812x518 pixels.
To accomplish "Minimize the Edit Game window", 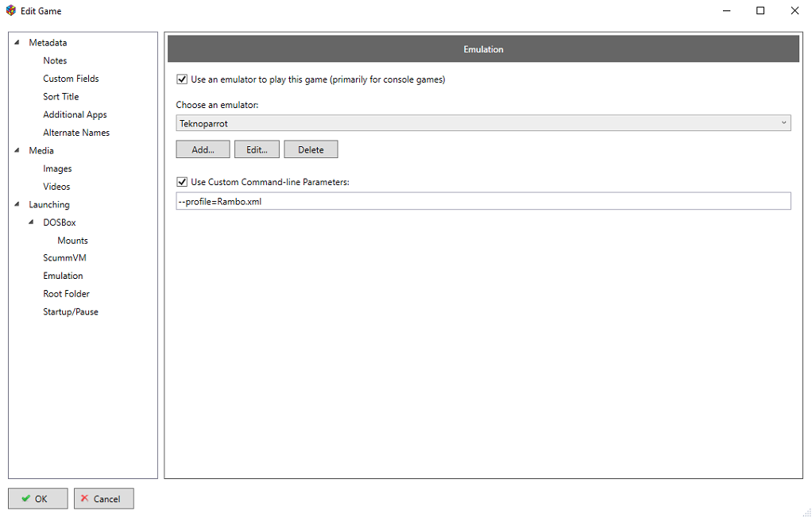I will 726,10.
